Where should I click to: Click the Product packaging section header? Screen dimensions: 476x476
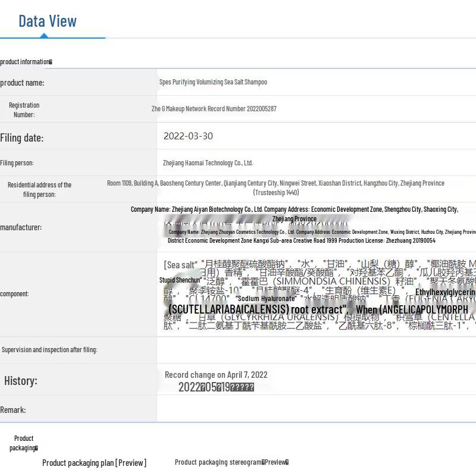pos(24,443)
